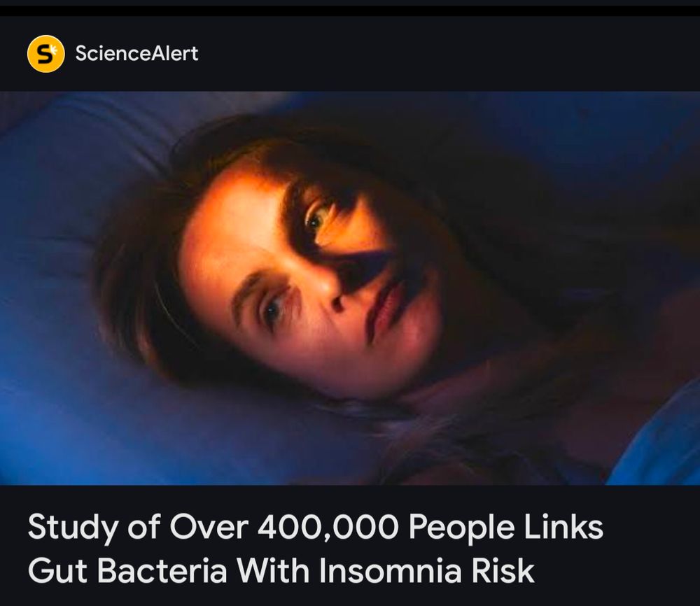Open the headline line starting 'Study of Over'
The image size is (700, 606).
[316, 528]
